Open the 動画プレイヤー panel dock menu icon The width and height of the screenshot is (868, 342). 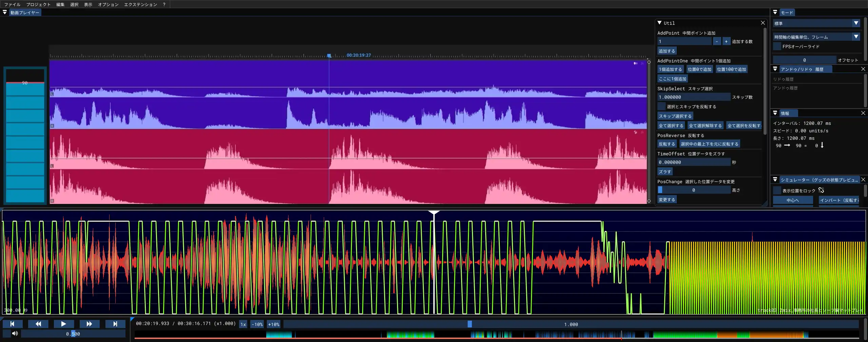(5, 12)
